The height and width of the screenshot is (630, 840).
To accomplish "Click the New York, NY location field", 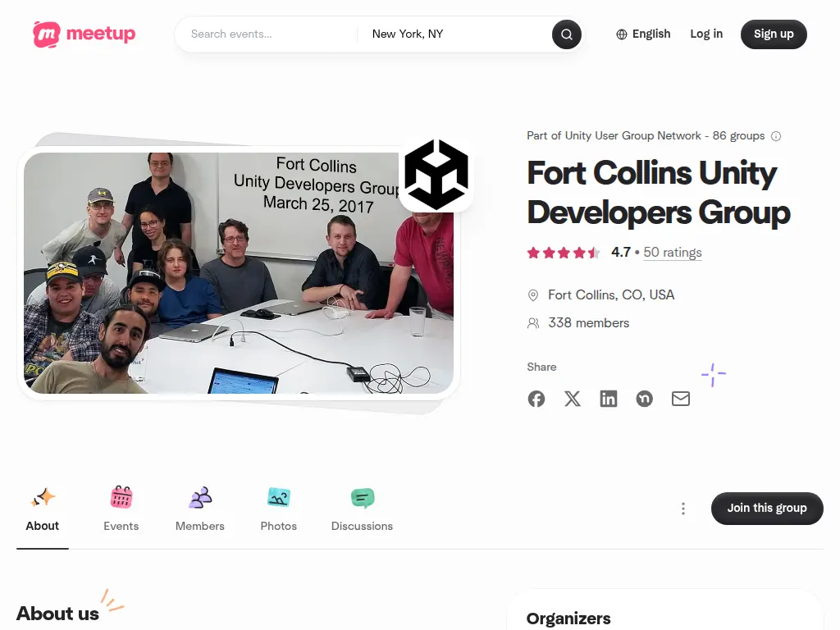I will pos(455,34).
